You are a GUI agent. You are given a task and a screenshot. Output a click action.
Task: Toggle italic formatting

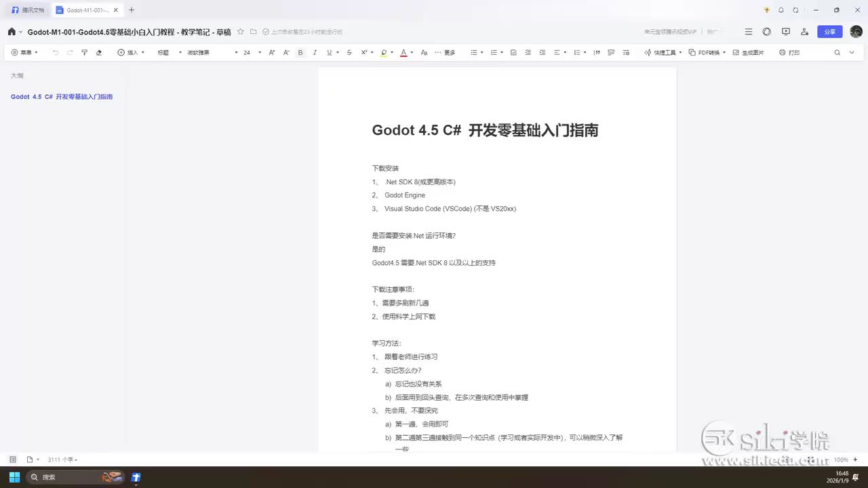[315, 52]
